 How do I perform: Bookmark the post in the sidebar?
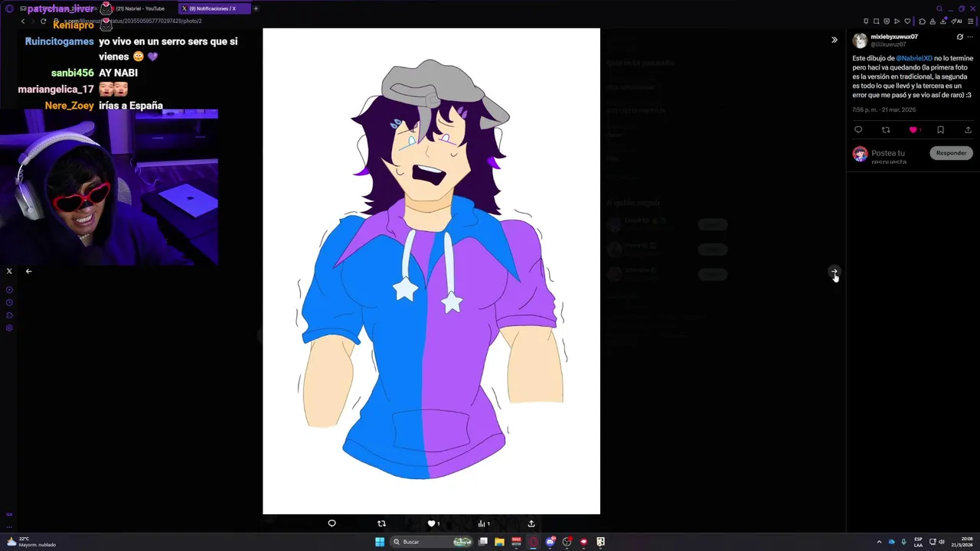940,130
